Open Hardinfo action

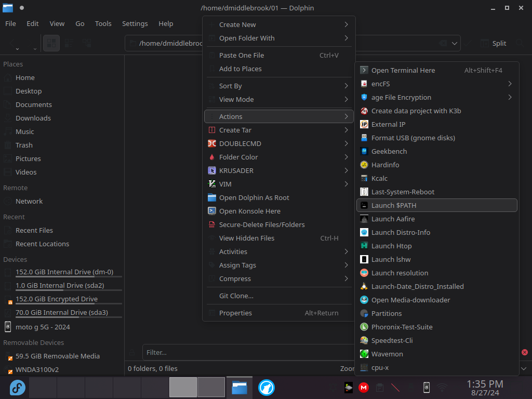[x=436, y=165]
